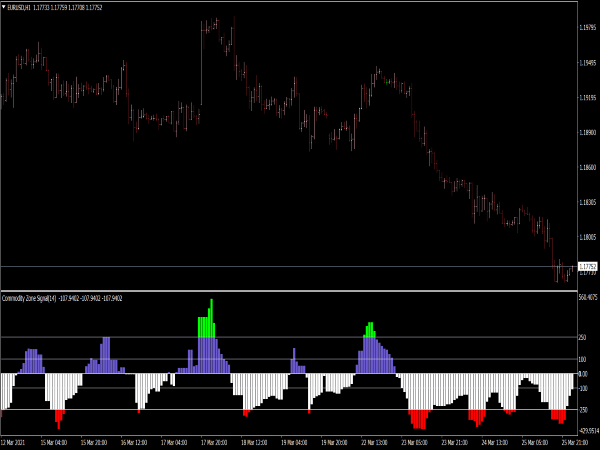
Task: Click the current price tag 1.17752
Action: click(x=587, y=266)
